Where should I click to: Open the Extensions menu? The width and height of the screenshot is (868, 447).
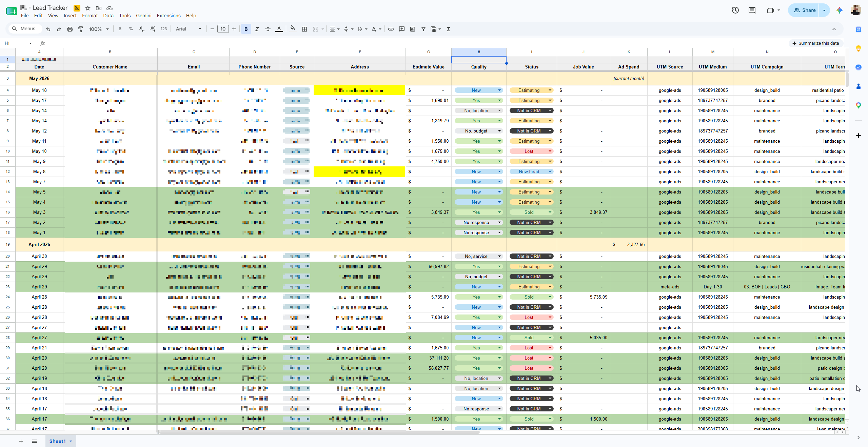coord(169,16)
